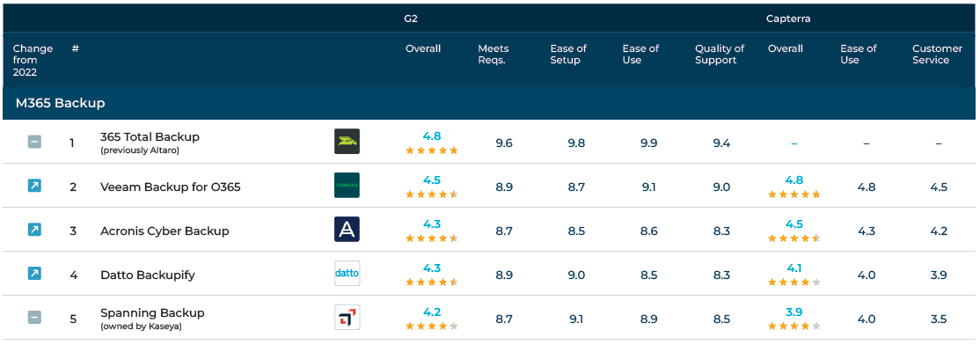Click the no-change dash icon for Spanning Backup
This screenshot has width=980, height=345.
coord(34,318)
